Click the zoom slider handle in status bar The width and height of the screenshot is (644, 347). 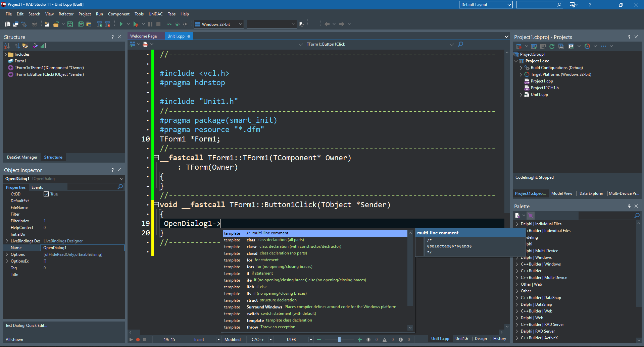coord(339,340)
